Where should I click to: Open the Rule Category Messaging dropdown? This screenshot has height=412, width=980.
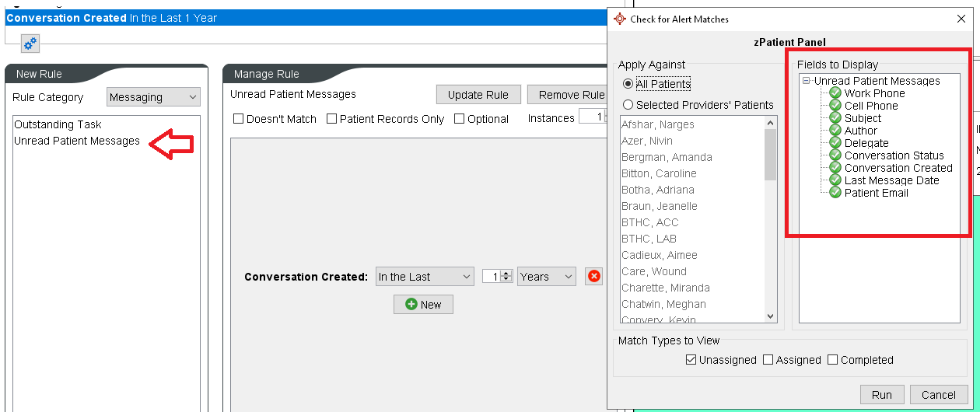(153, 97)
